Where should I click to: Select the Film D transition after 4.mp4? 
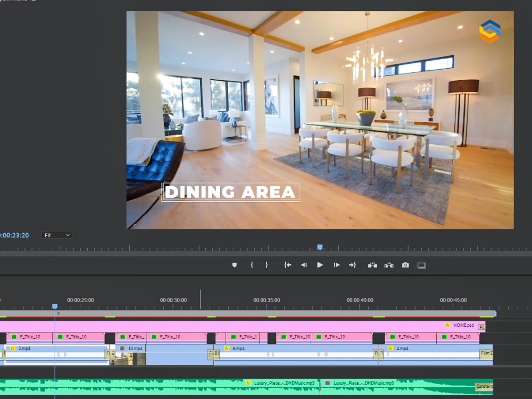(486, 354)
